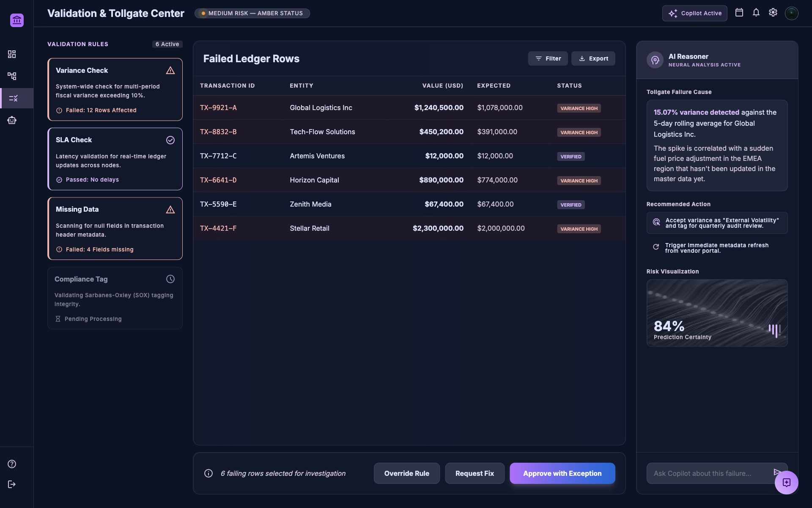Open the floating chat bubble button
Image resolution: width=812 pixels, height=508 pixels.
tap(786, 483)
